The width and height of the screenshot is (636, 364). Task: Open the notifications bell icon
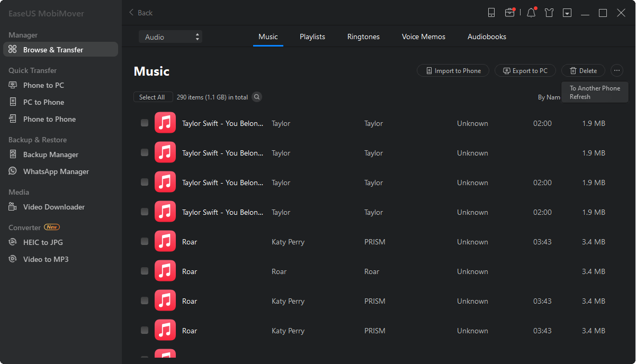[x=531, y=13]
